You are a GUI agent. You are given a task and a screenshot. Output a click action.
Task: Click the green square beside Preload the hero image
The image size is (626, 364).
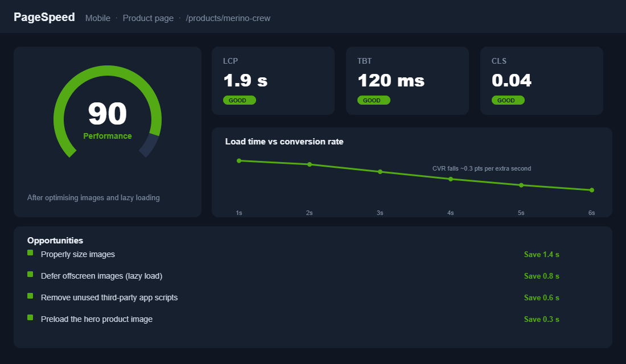tap(30, 317)
